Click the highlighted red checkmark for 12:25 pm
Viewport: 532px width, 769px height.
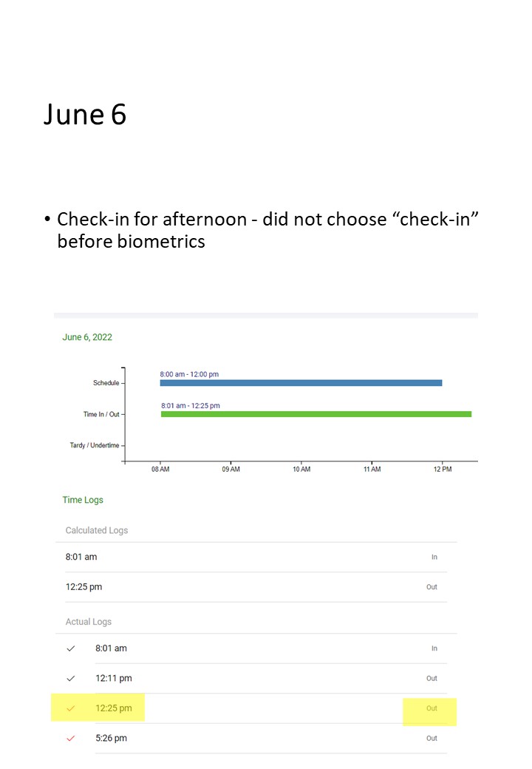[x=71, y=708]
